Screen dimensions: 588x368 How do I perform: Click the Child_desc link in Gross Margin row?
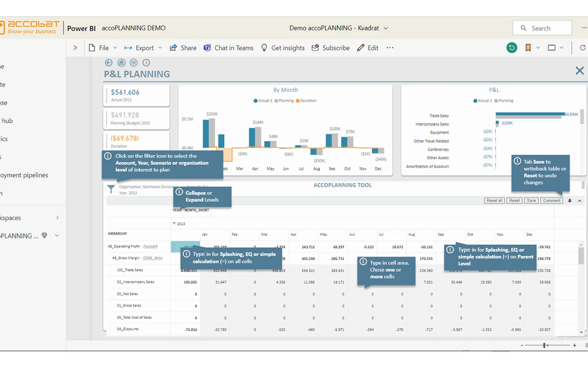coord(153,258)
